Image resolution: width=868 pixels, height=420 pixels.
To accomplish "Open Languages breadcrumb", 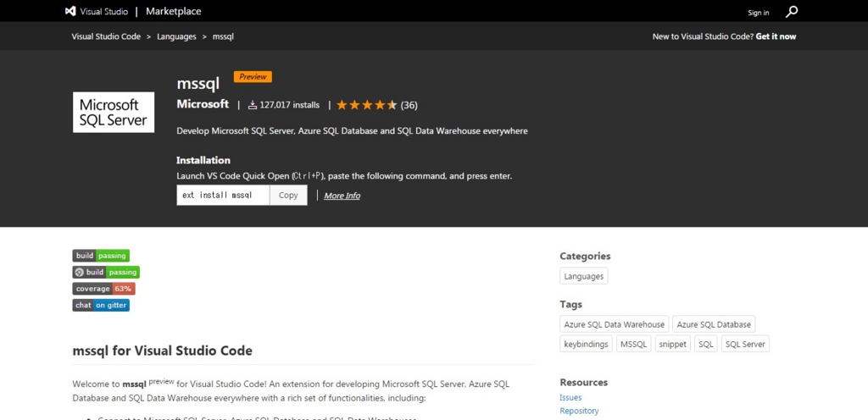I will [176, 36].
